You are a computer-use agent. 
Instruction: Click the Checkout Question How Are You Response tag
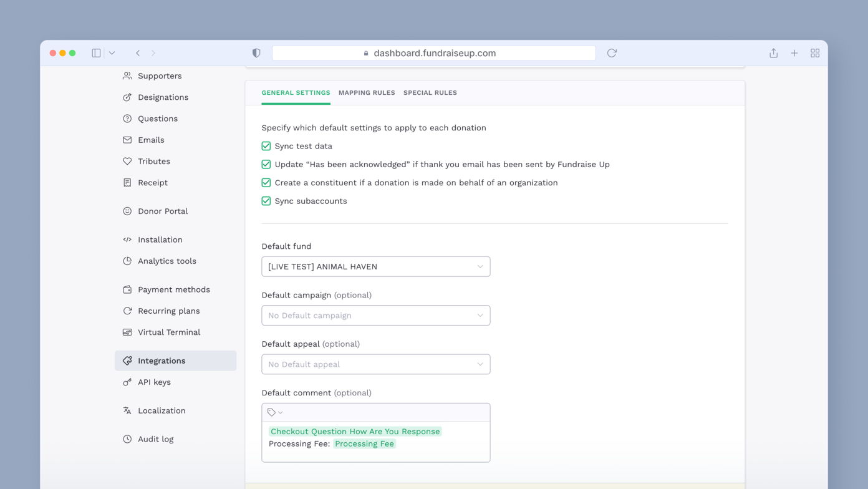pyautogui.click(x=355, y=431)
